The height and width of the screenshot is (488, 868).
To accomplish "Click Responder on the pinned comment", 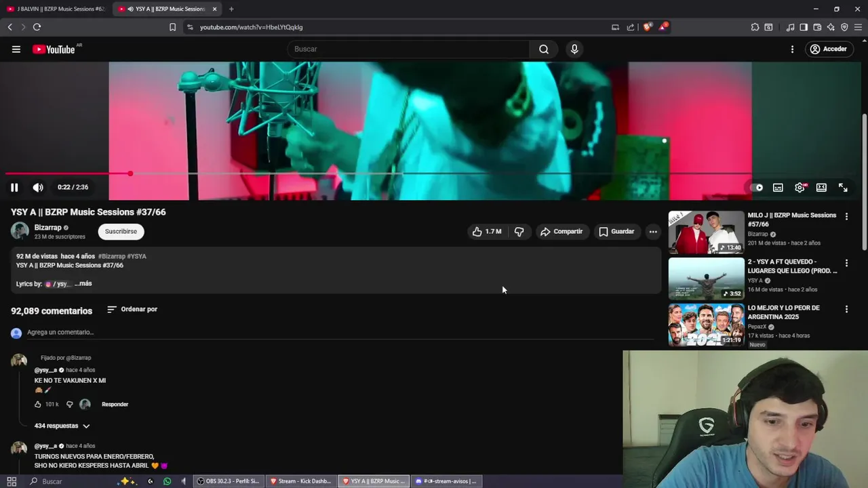I will click(115, 404).
